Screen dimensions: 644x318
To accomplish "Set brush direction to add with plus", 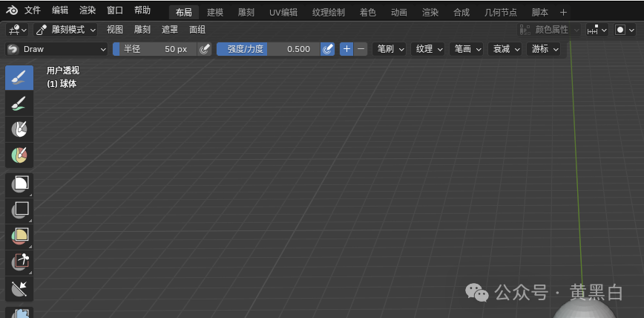I will coord(346,49).
